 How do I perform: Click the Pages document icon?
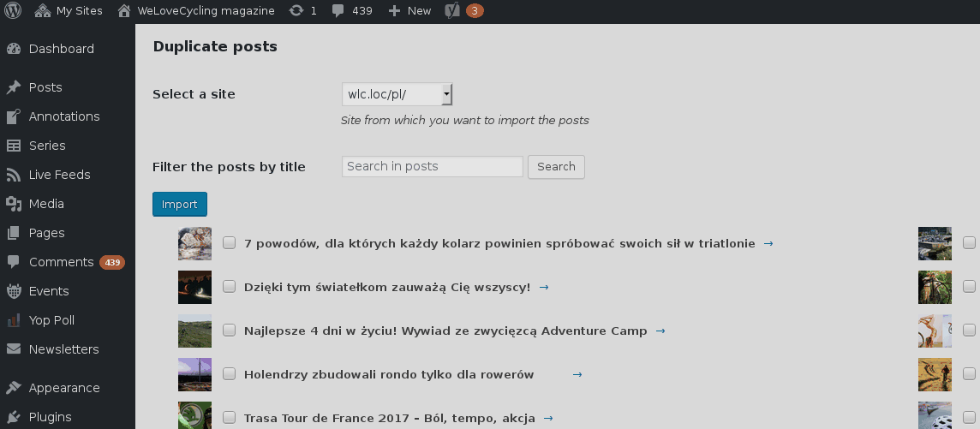(x=14, y=233)
